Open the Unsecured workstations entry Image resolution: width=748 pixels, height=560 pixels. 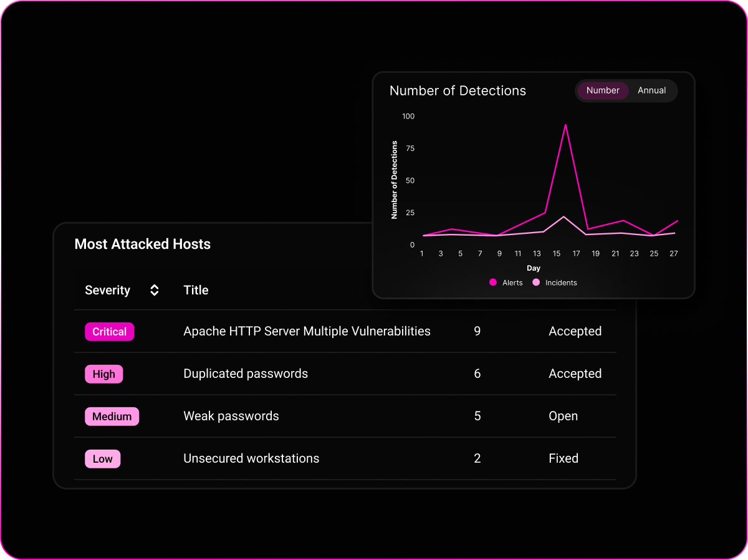coord(251,458)
